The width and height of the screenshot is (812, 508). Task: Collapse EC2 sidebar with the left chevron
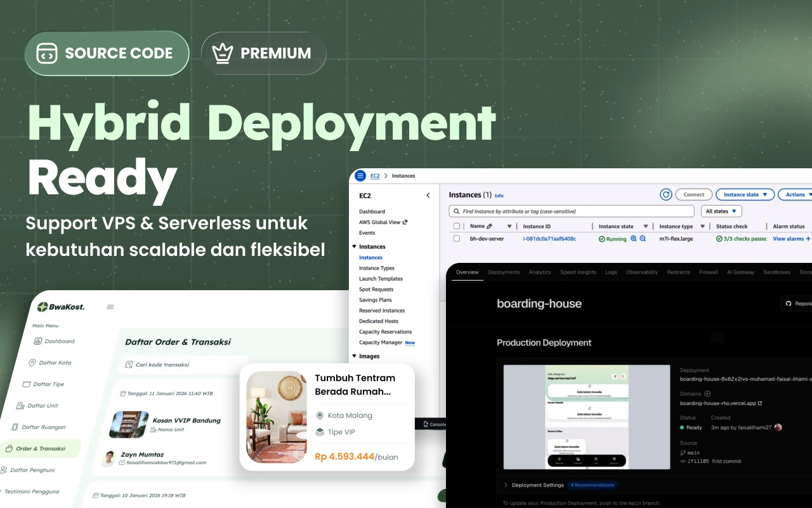pos(428,196)
